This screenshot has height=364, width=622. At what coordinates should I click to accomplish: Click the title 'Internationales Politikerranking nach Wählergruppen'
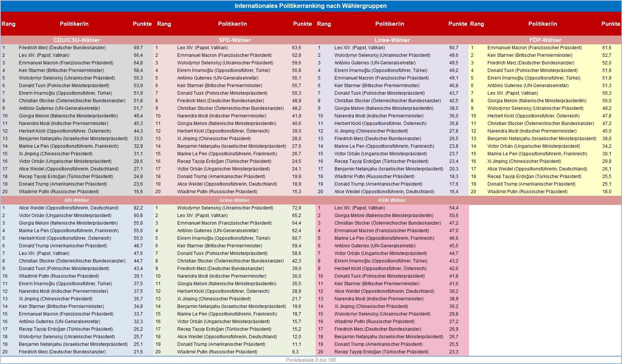pos(311,6)
